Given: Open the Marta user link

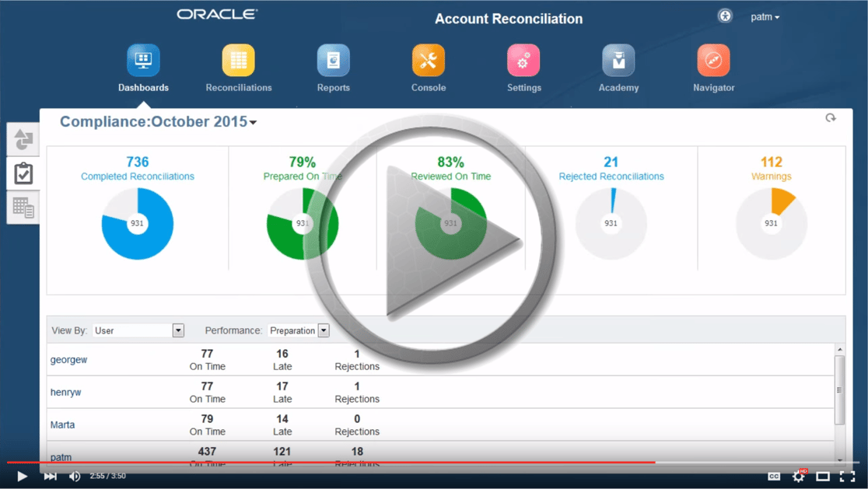Looking at the screenshot, I should tap(62, 424).
